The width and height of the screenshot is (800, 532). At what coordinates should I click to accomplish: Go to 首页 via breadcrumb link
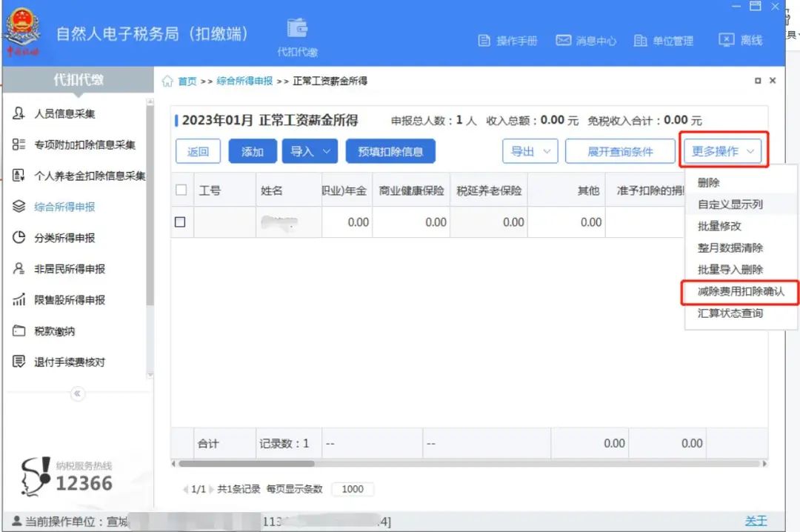(x=187, y=82)
